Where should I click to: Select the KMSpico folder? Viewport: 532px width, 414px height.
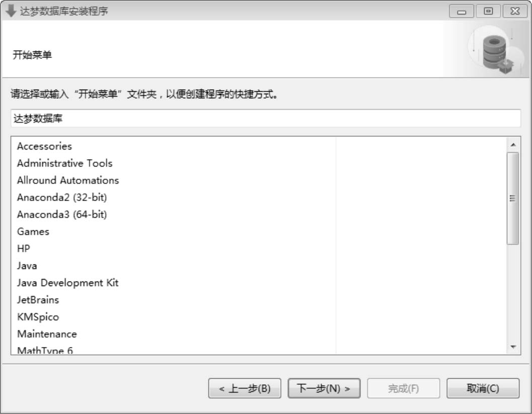tap(38, 317)
